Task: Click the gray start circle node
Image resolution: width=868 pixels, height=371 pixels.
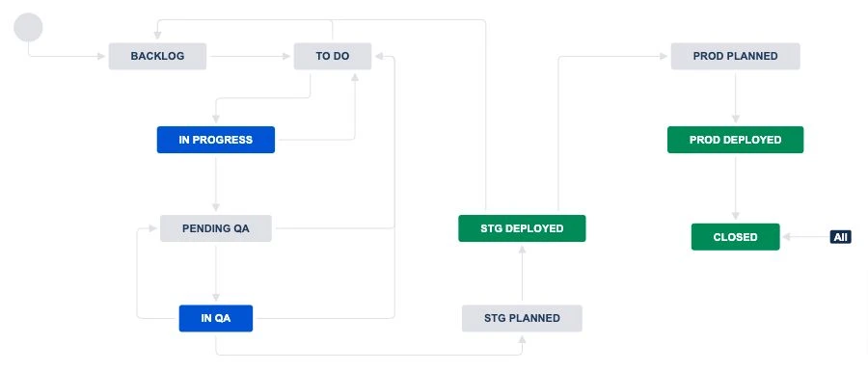Action: (28, 27)
